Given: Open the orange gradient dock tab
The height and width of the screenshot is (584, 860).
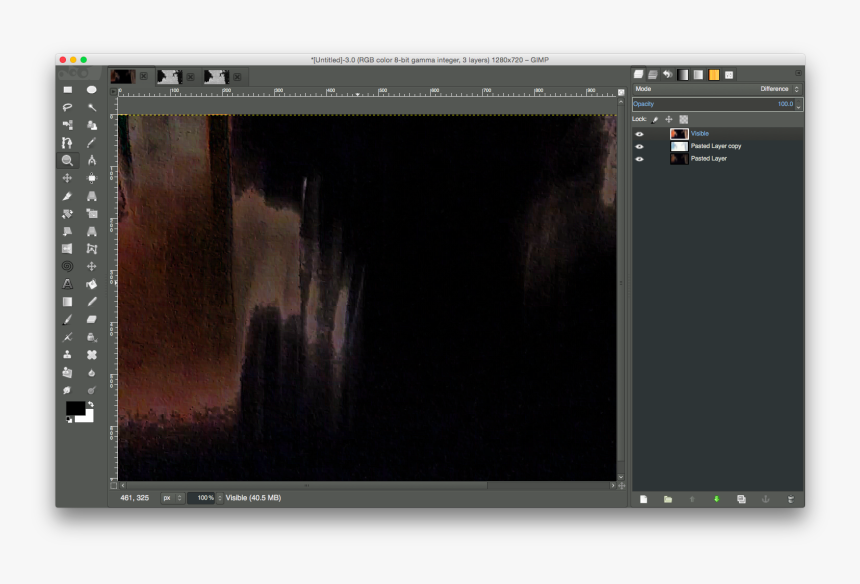Looking at the screenshot, I should coord(714,75).
